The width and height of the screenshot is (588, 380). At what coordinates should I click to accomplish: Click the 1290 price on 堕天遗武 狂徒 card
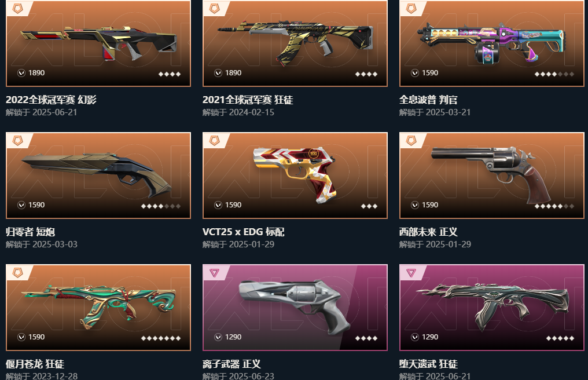tap(430, 337)
